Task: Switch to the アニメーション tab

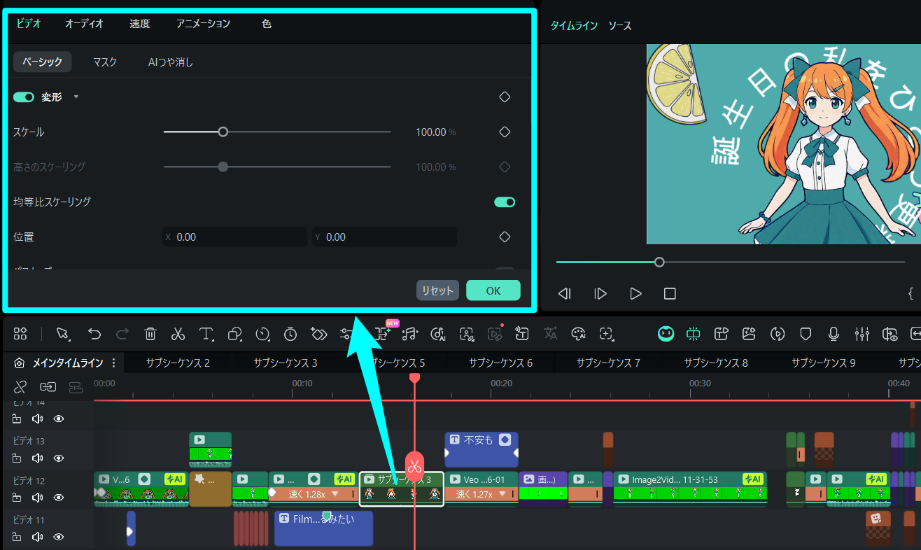Action: 203,24
